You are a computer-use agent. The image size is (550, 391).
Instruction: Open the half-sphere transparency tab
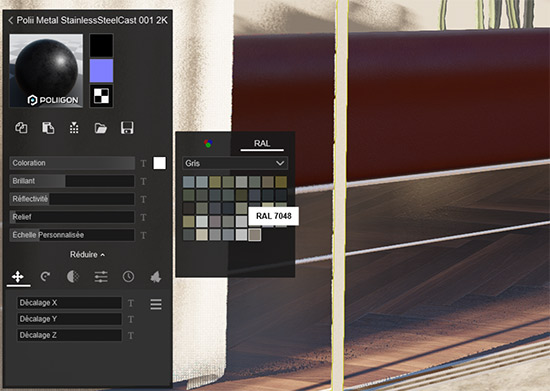pos(73,277)
